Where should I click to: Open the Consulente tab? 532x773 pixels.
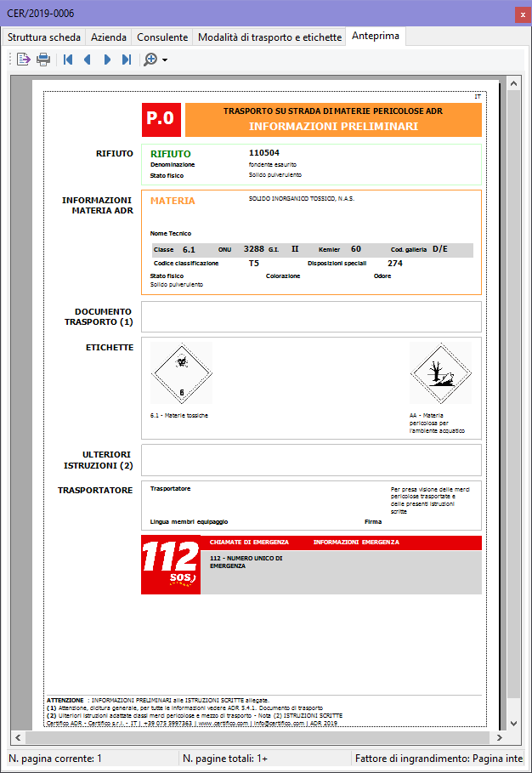pyautogui.click(x=162, y=37)
